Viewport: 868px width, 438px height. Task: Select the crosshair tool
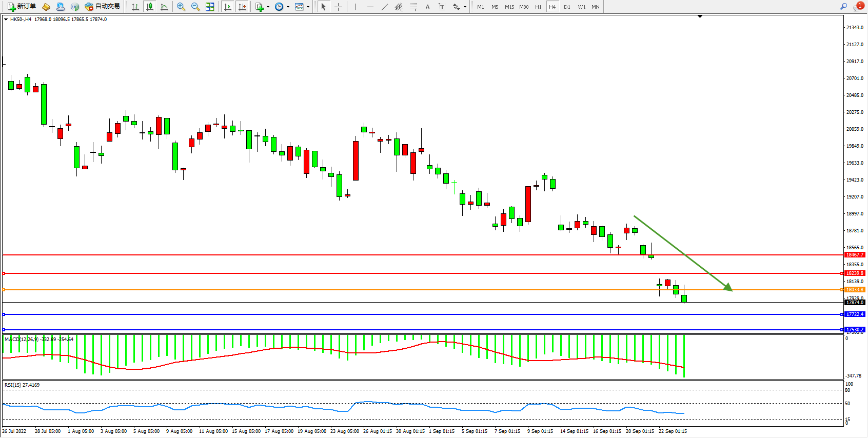pos(339,7)
